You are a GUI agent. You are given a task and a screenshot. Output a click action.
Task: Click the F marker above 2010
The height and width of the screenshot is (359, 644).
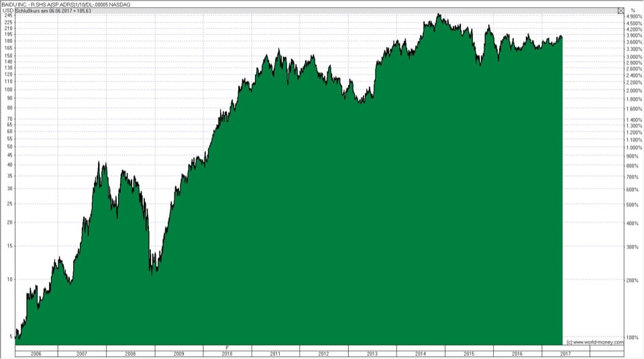[227, 348]
